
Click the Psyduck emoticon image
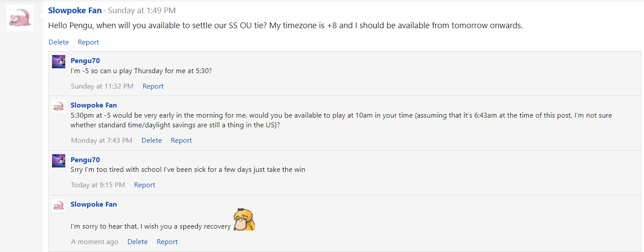point(244,219)
